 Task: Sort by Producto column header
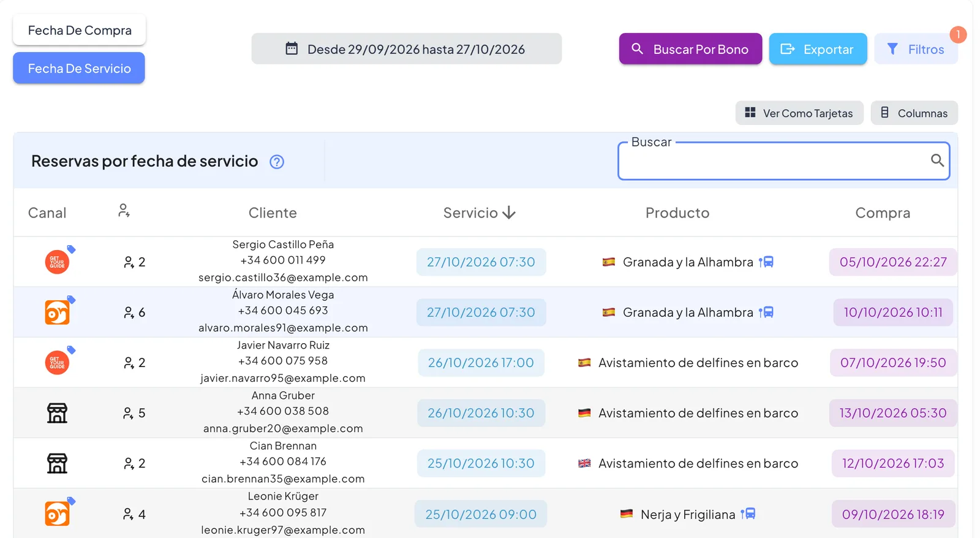pyautogui.click(x=677, y=213)
